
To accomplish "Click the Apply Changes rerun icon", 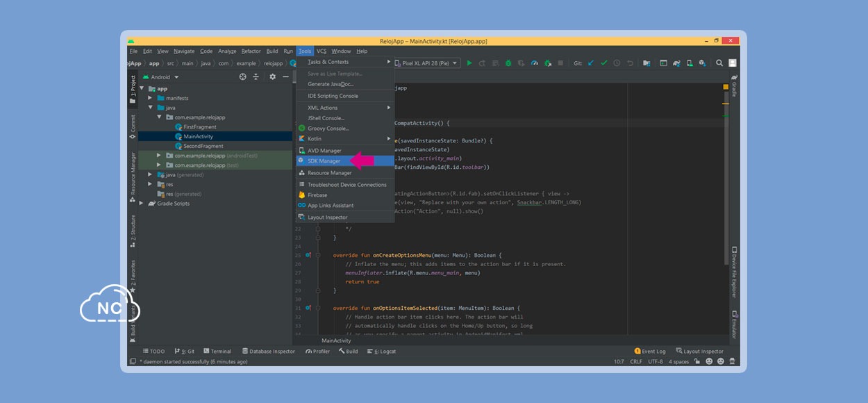I will pyautogui.click(x=482, y=63).
